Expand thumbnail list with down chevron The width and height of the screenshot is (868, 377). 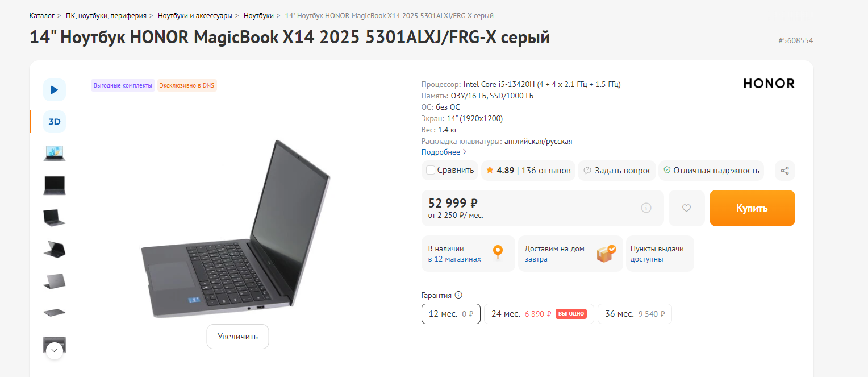[x=55, y=350]
